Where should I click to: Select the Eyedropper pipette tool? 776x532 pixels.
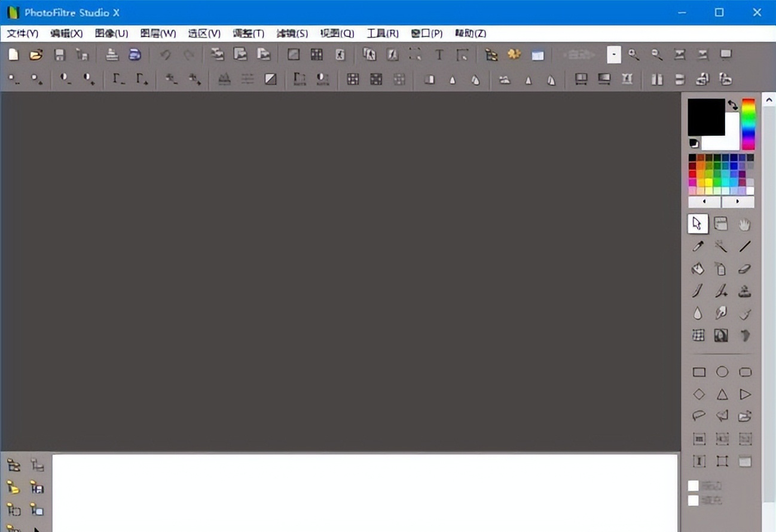coord(698,246)
